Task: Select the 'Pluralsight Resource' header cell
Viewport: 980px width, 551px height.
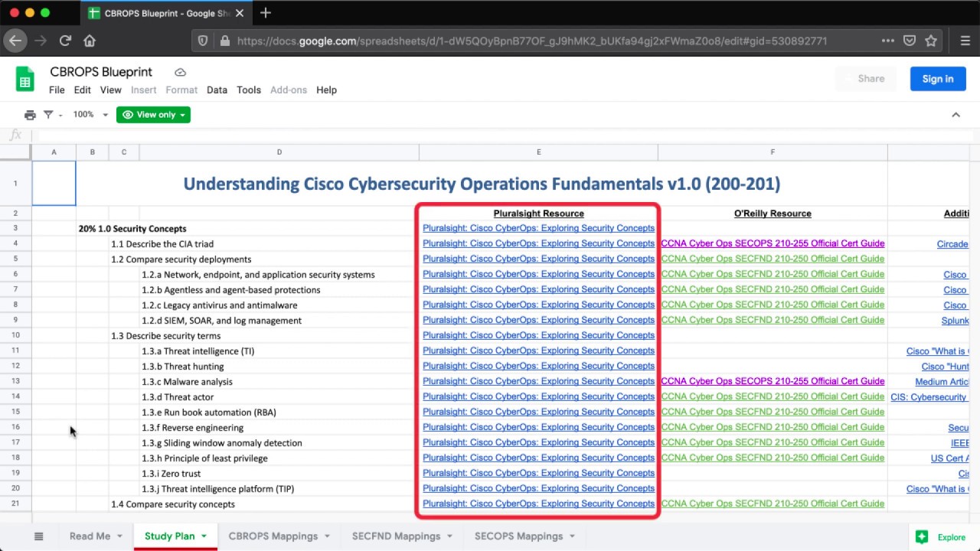Action: click(538, 214)
